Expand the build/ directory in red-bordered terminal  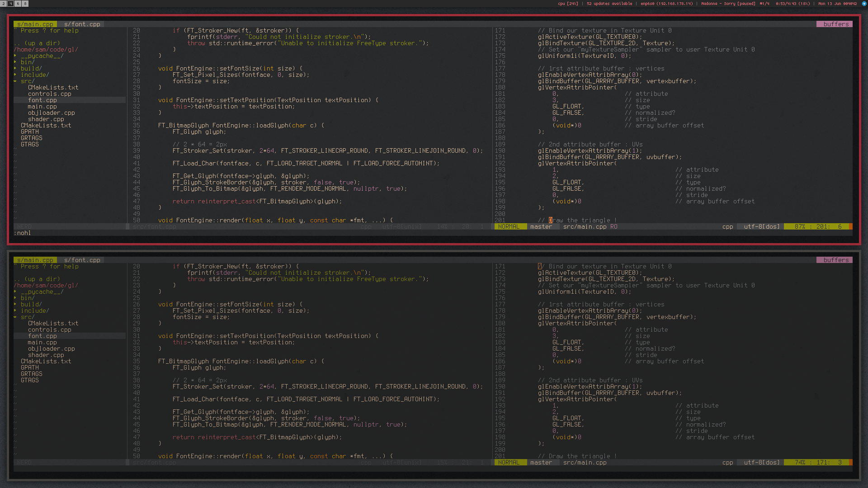(31, 69)
